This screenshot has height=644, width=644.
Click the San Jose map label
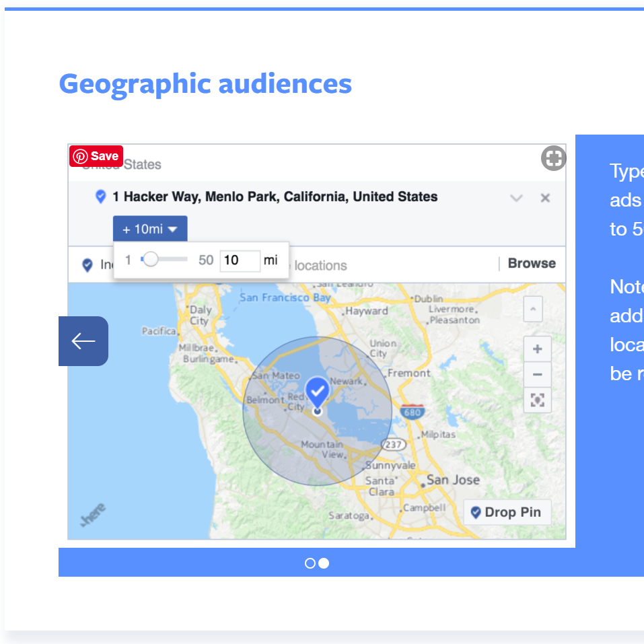(453, 480)
